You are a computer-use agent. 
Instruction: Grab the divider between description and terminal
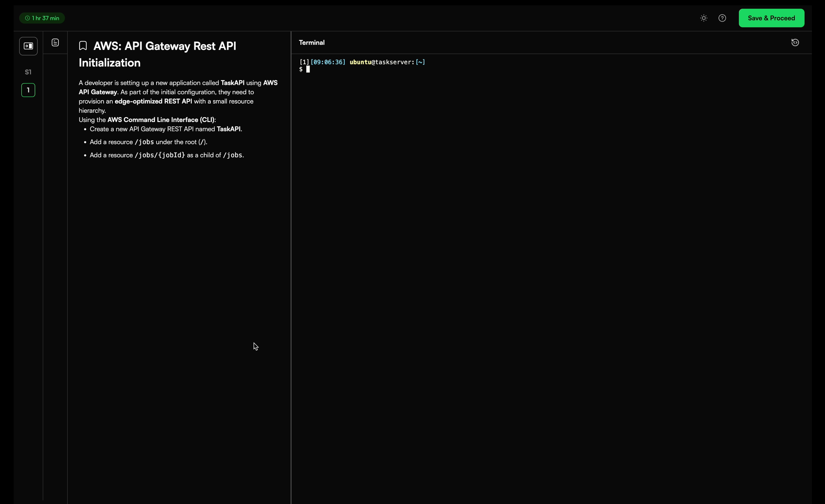click(x=291, y=268)
